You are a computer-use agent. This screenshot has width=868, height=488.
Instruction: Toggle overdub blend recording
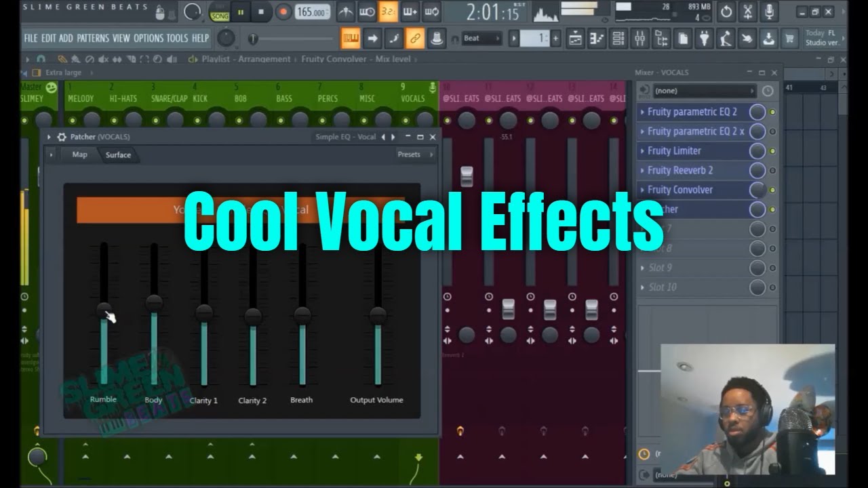[x=410, y=12]
